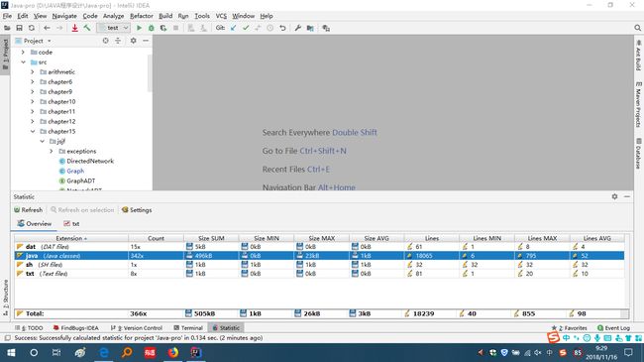Toggle the Terminal tool window

click(188, 328)
